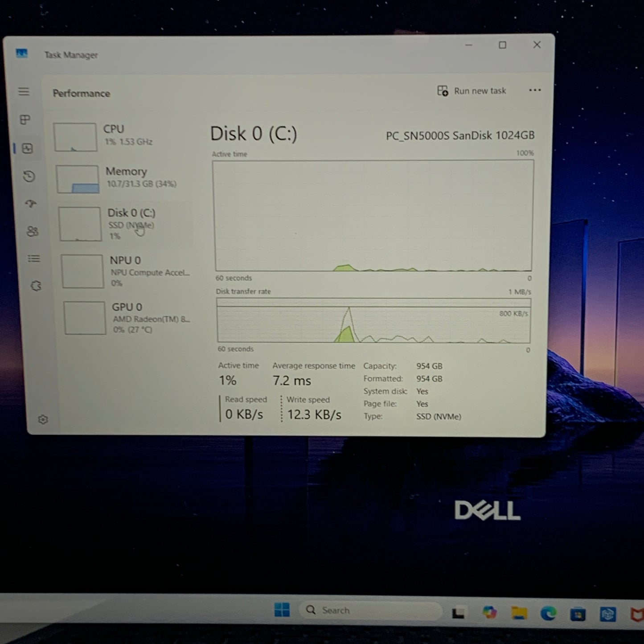Click the taskbar Search field
Screen dimensions: 644x644
tap(370, 610)
